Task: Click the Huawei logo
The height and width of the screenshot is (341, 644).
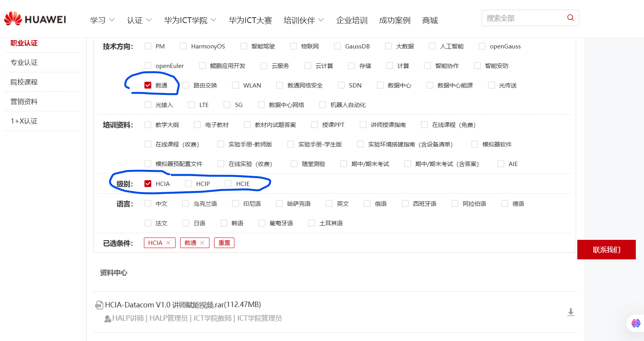Action: 35,19
